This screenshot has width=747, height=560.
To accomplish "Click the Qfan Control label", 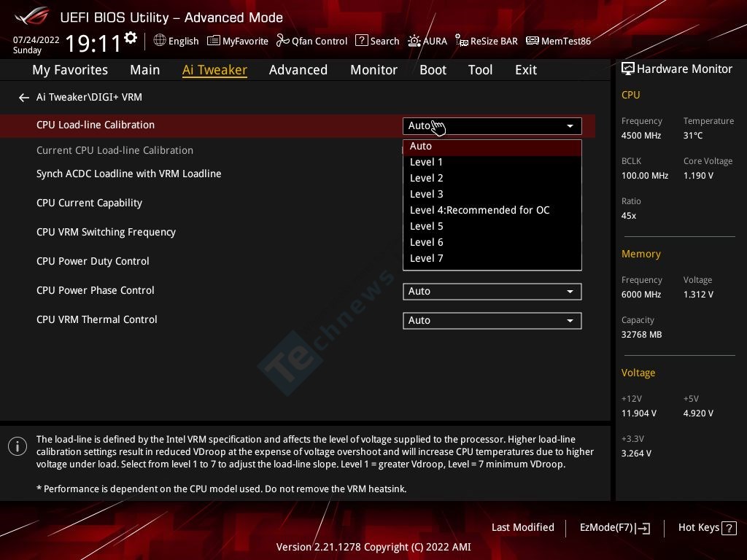I will coord(320,42).
